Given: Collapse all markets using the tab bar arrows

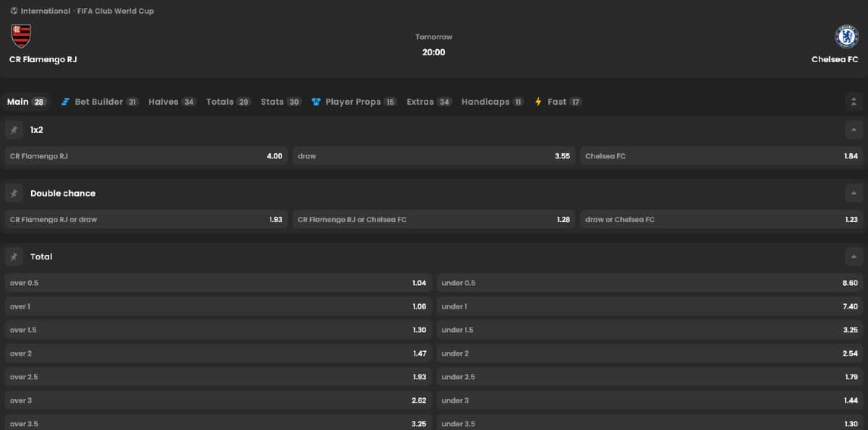Looking at the screenshot, I should pos(854,102).
